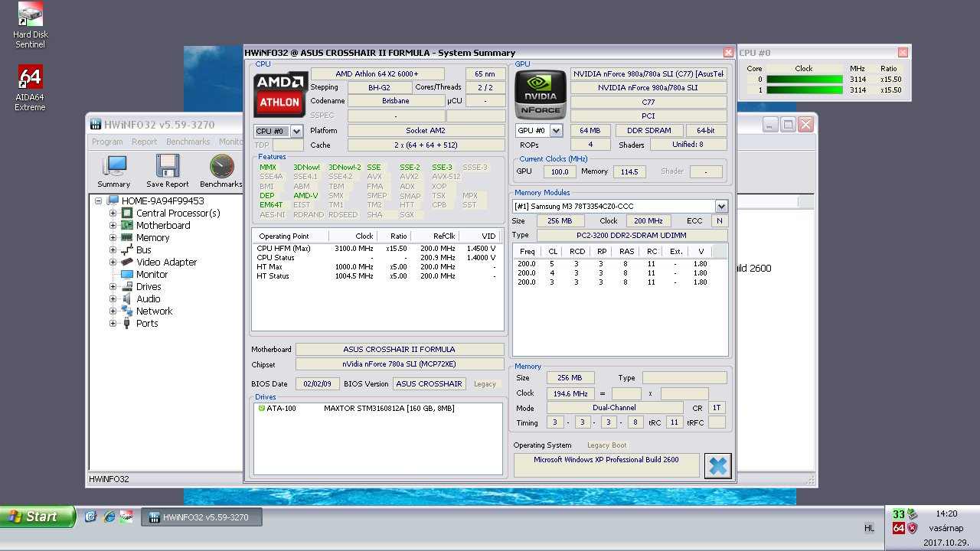The image size is (980, 551).
Task: Expand the Memory node
Action: pos(113,237)
